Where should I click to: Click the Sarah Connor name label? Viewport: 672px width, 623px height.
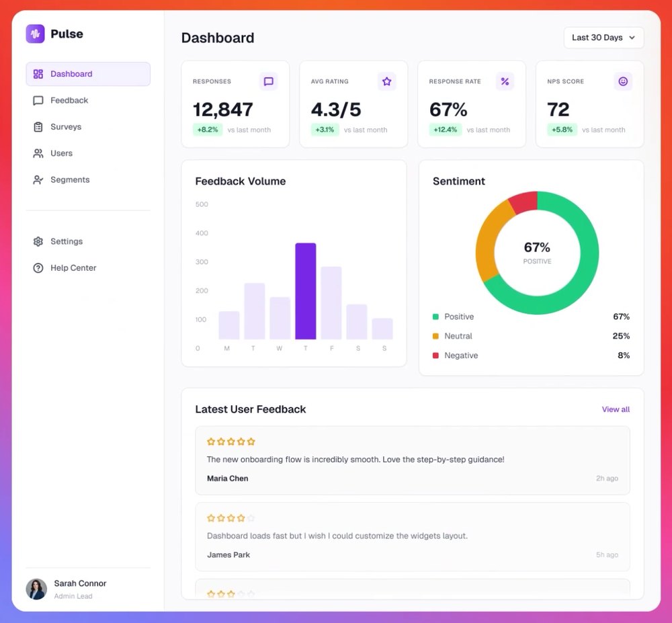[x=80, y=583]
